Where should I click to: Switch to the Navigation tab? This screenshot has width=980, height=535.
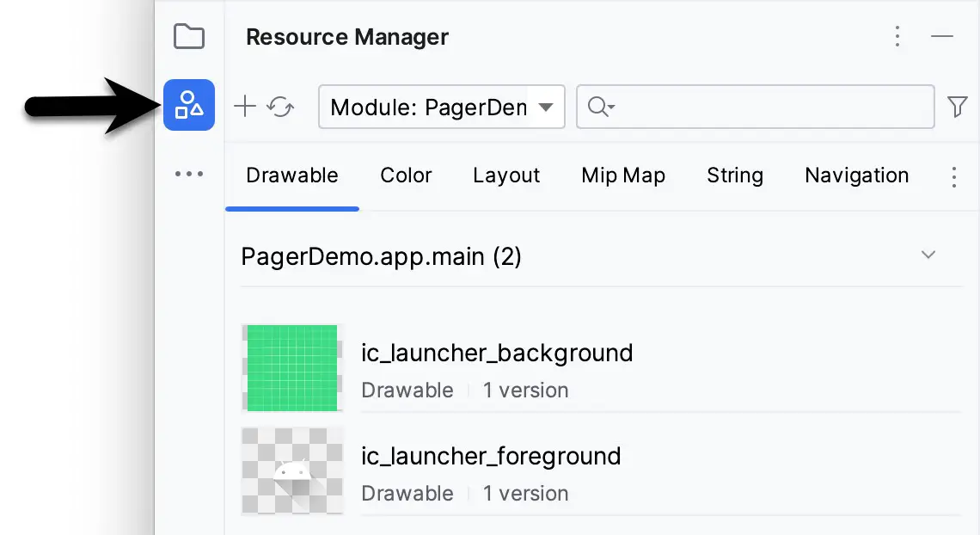(x=857, y=175)
